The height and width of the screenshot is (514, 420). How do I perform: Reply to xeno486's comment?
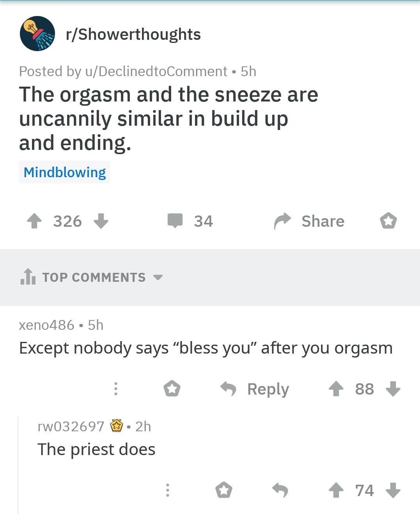point(255,389)
